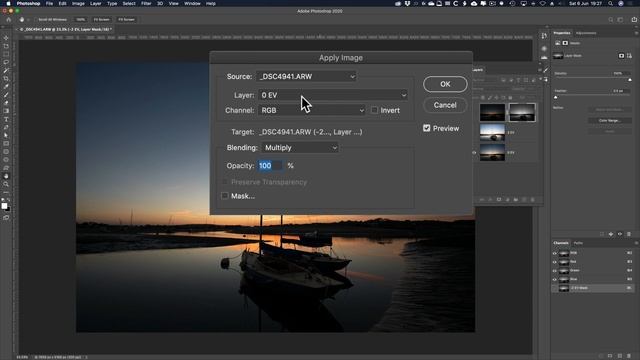The width and height of the screenshot is (640, 360).
Task: Select the Zoom tool in toolbar
Action: point(6,184)
